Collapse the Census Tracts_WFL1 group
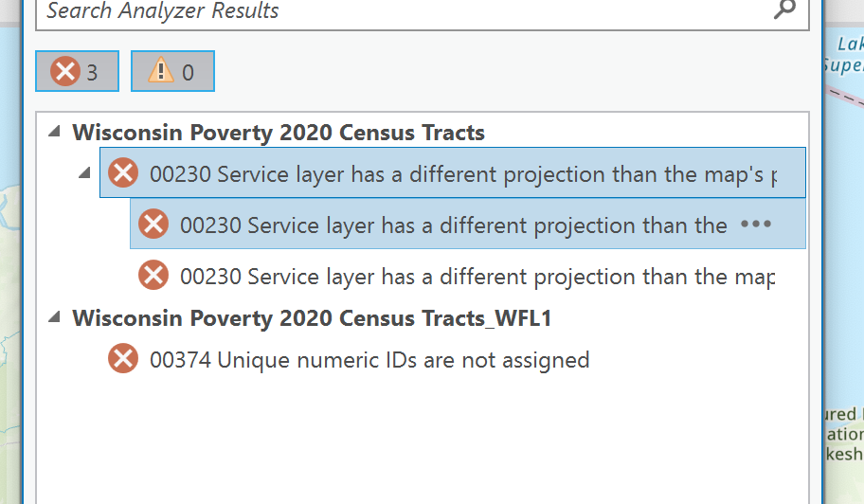The width and height of the screenshot is (864, 504). [x=53, y=317]
